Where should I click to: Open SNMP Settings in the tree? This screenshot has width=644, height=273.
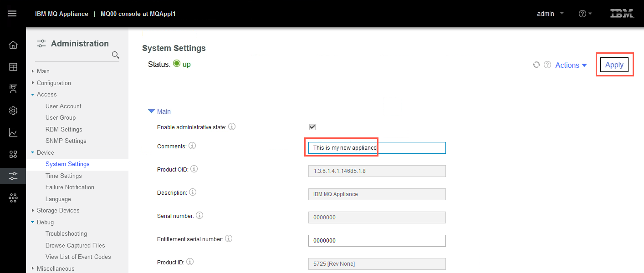coord(66,141)
